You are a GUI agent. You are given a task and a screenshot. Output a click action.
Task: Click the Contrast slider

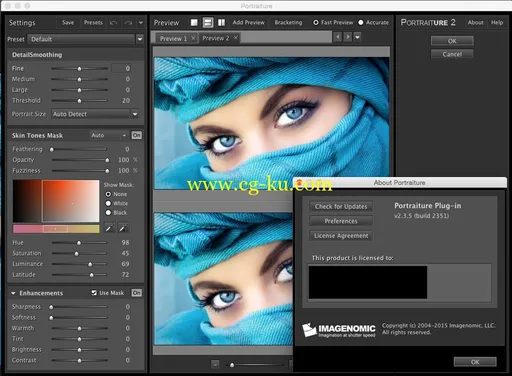pyautogui.click(x=79, y=360)
